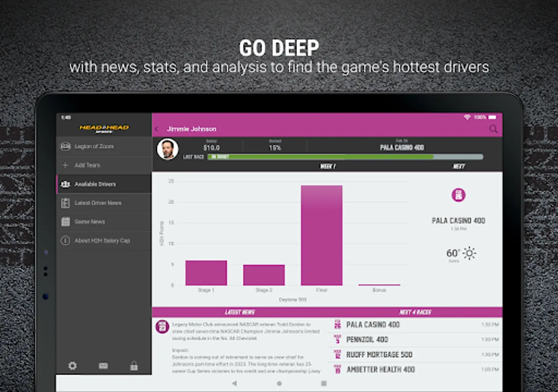The height and width of the screenshot is (392, 558).
Task: Open the Legion of Zoom team
Action: 104,146
